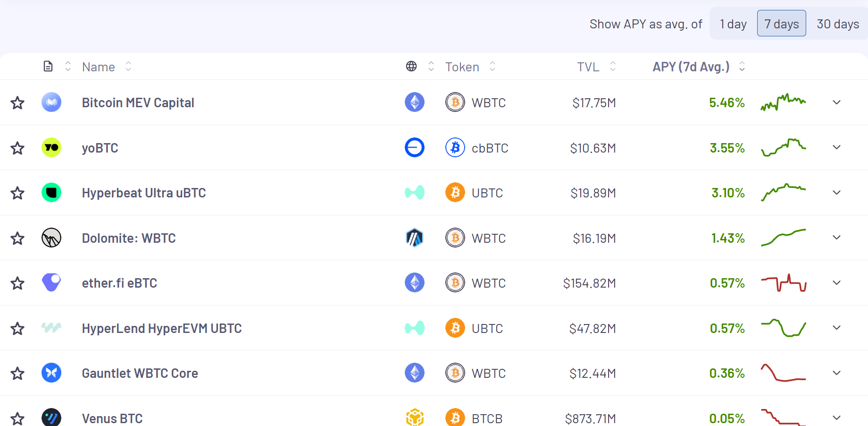The height and width of the screenshot is (426, 868).
Task: Click the 5.46% APY value
Action: [x=726, y=102]
